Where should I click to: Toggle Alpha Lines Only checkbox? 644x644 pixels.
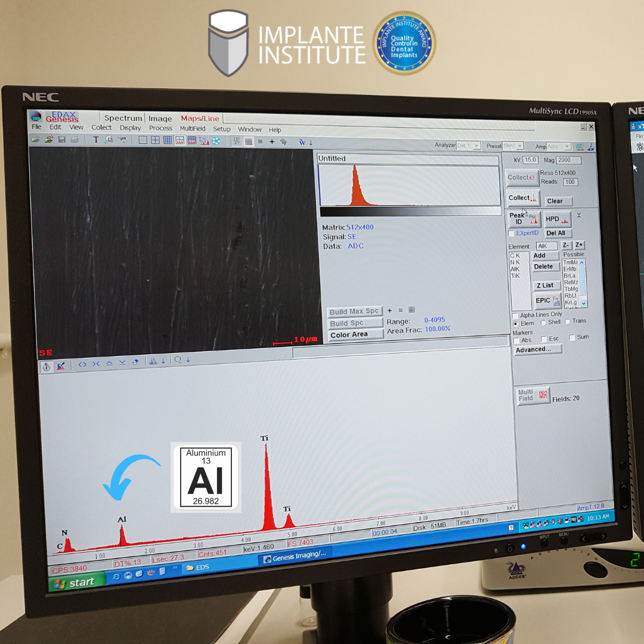click(515, 315)
